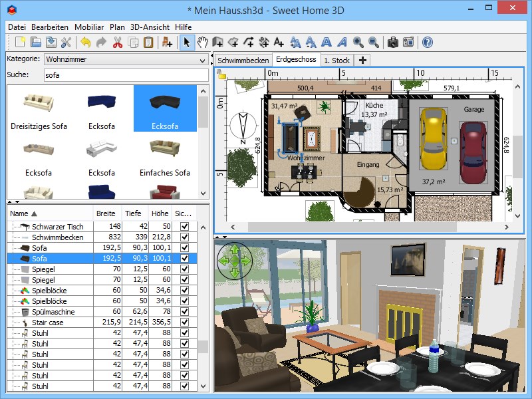Click the up arrow in 3D navigation pad

235,250
